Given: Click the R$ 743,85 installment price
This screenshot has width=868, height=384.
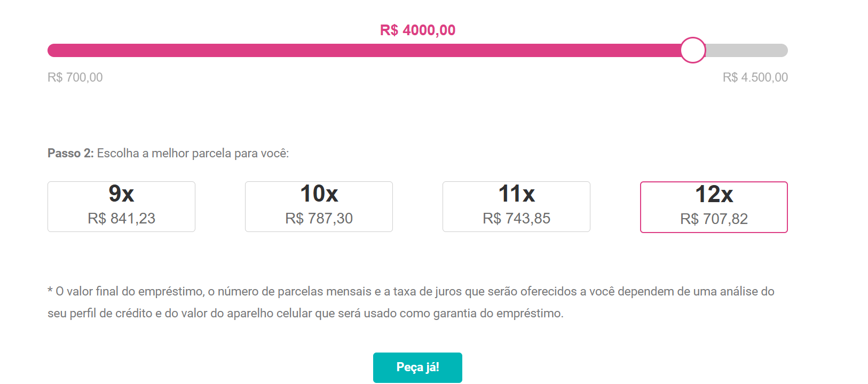Looking at the screenshot, I should (x=516, y=219).
